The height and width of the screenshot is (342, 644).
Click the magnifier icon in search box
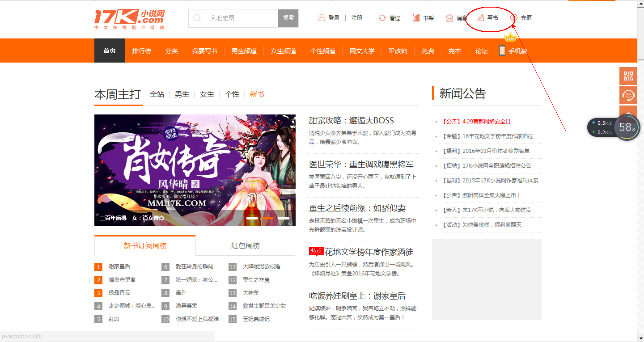click(x=197, y=18)
